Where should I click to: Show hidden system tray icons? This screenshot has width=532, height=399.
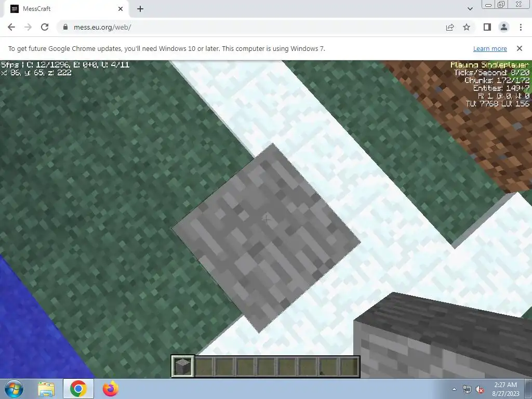(454, 389)
